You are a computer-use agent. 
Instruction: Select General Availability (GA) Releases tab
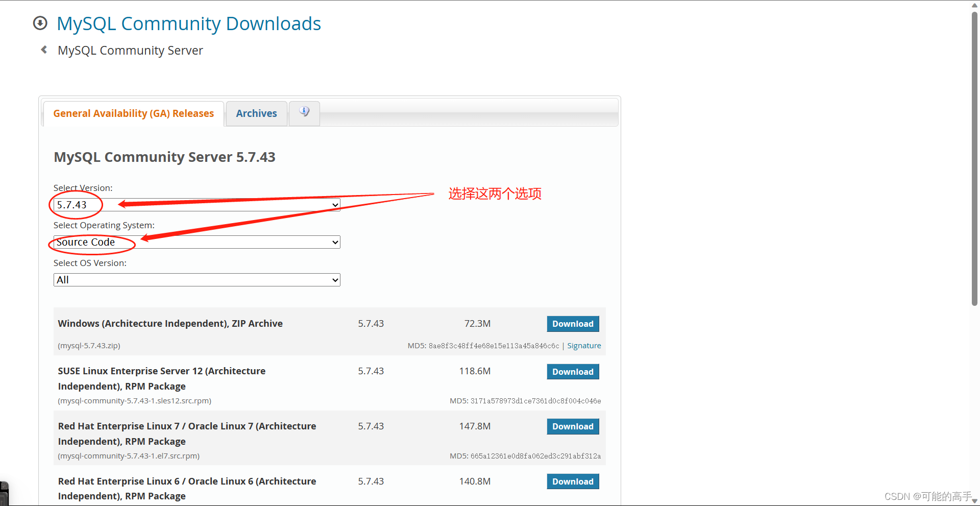coord(134,113)
